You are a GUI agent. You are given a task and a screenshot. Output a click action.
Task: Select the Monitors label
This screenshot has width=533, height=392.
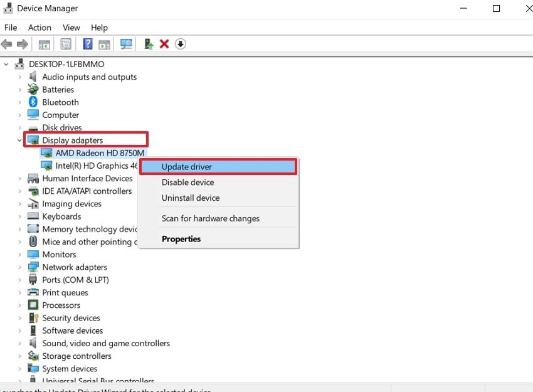59,254
